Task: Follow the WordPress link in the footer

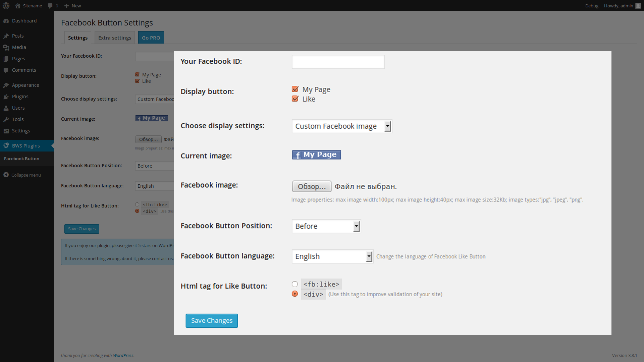Action: click(x=123, y=355)
